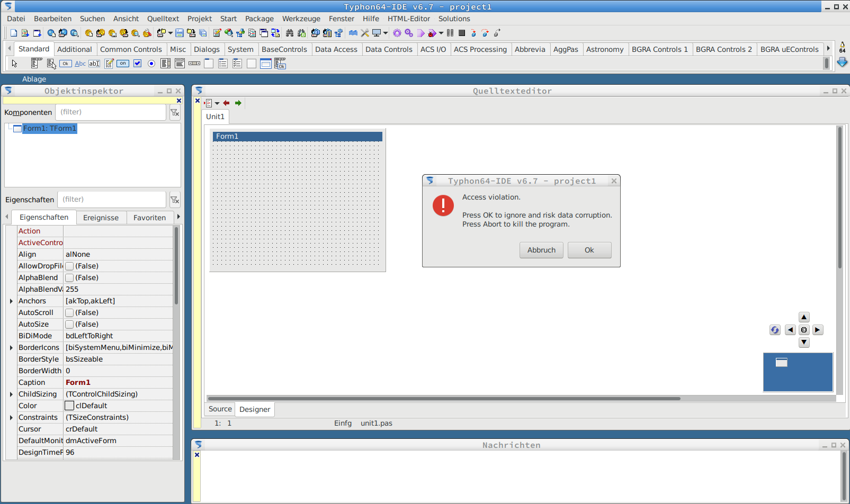Click the form minimap thumbnail in designer
This screenshot has height=504, width=850.
point(782,363)
